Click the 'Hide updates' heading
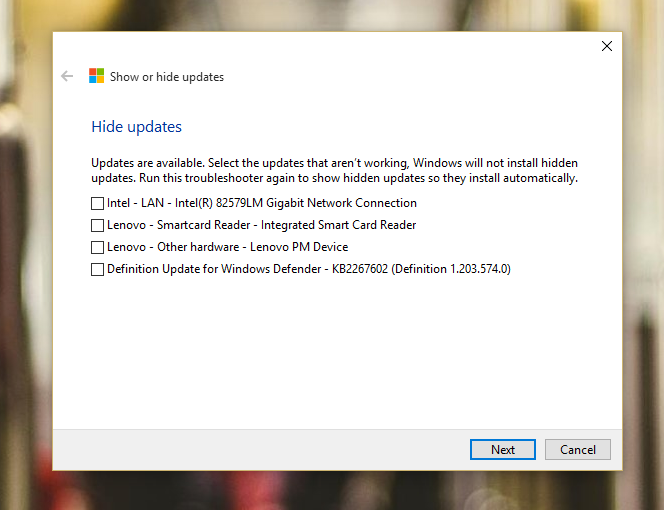The width and height of the screenshot is (664, 510). [136, 127]
